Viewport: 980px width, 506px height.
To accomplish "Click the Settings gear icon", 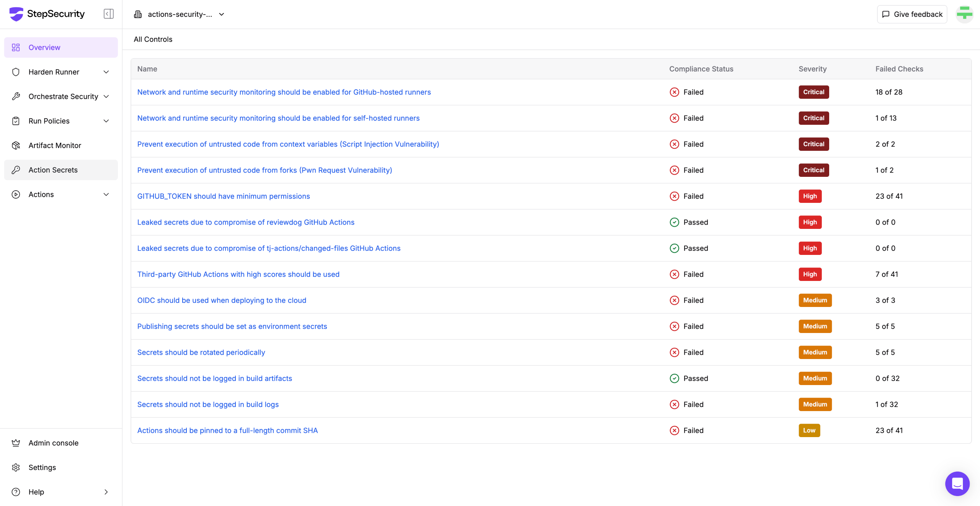I will pyautogui.click(x=16, y=467).
